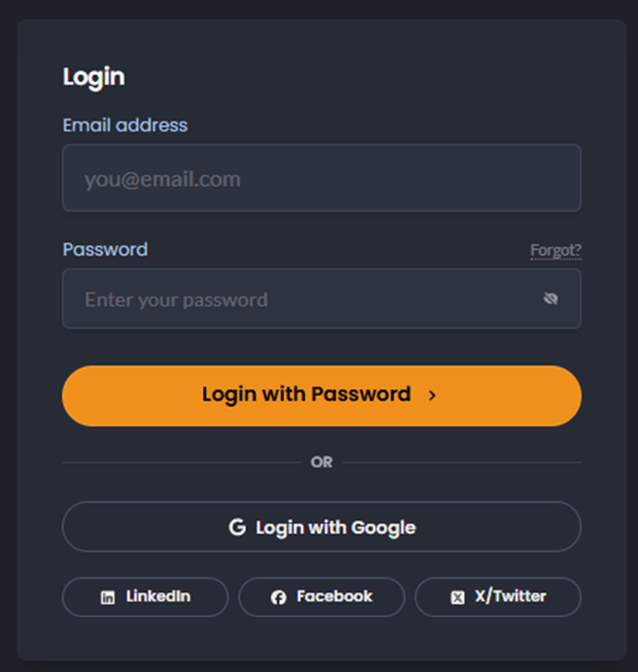
Task: Click the Password label
Action: click(105, 249)
